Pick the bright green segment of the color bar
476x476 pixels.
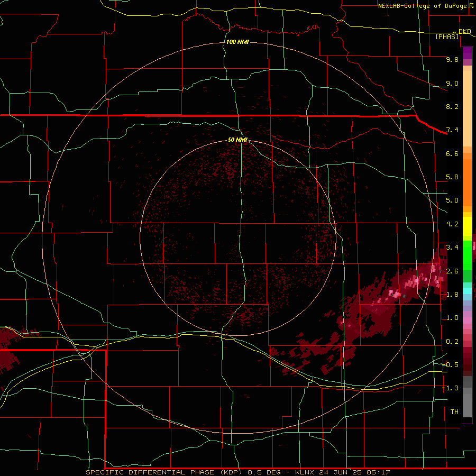[467, 255]
